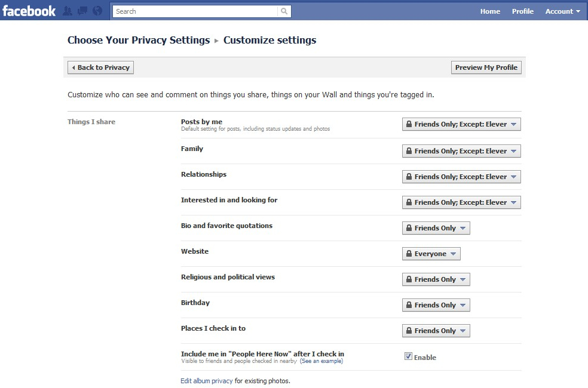Open the messages icon in the header
The height and width of the screenshot is (388, 588).
(x=82, y=11)
